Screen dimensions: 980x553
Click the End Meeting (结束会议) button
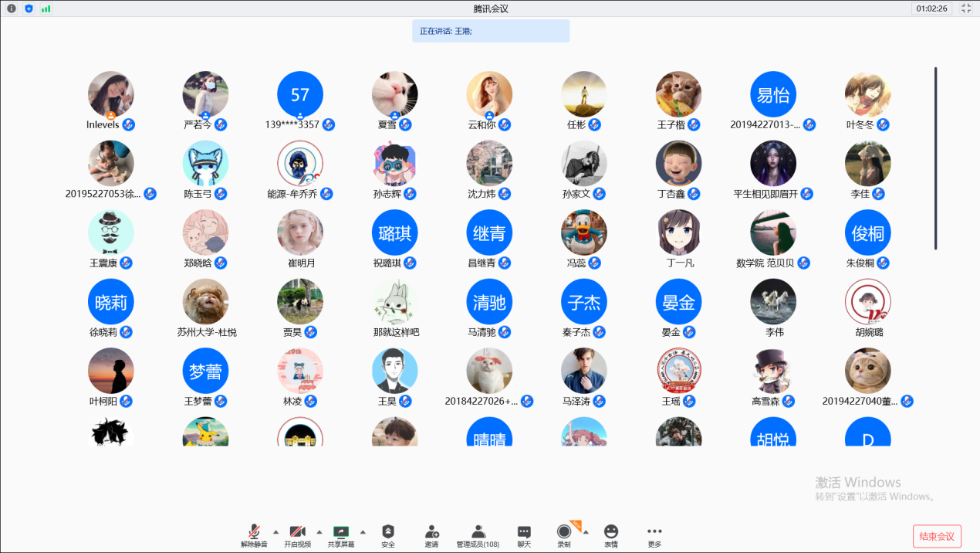[x=937, y=536]
